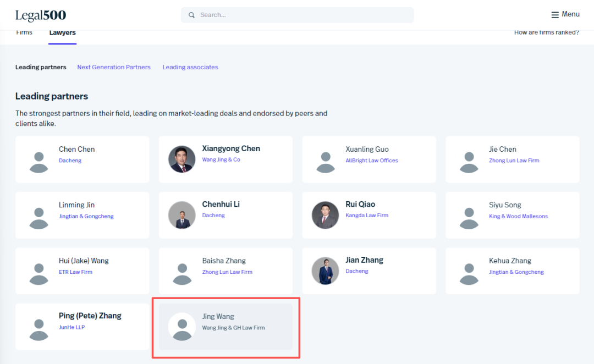Viewport: 594px width, 364px height.
Task: Open Jian Zhang's profile photo
Action: pyautogui.click(x=325, y=271)
